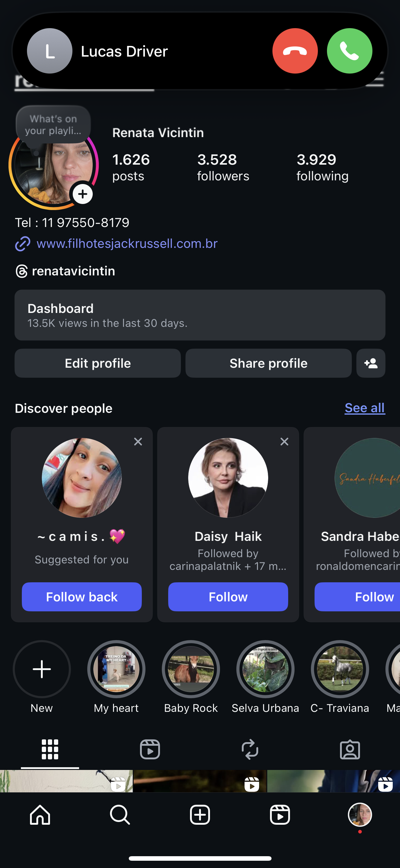Tap the add story plus icon
400x868 pixels.
[x=83, y=194]
